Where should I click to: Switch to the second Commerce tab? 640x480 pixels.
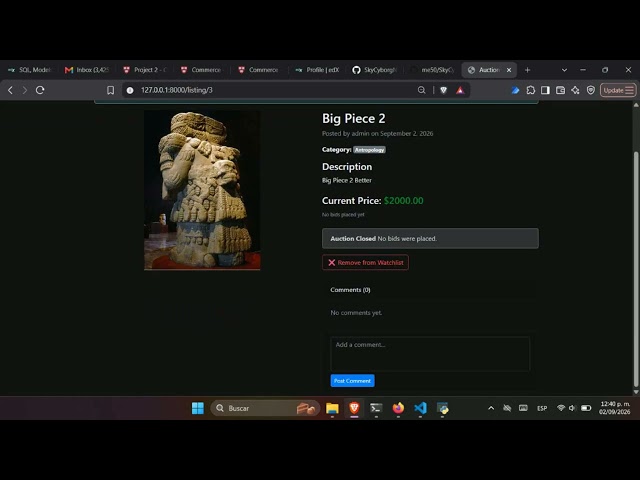click(260, 70)
